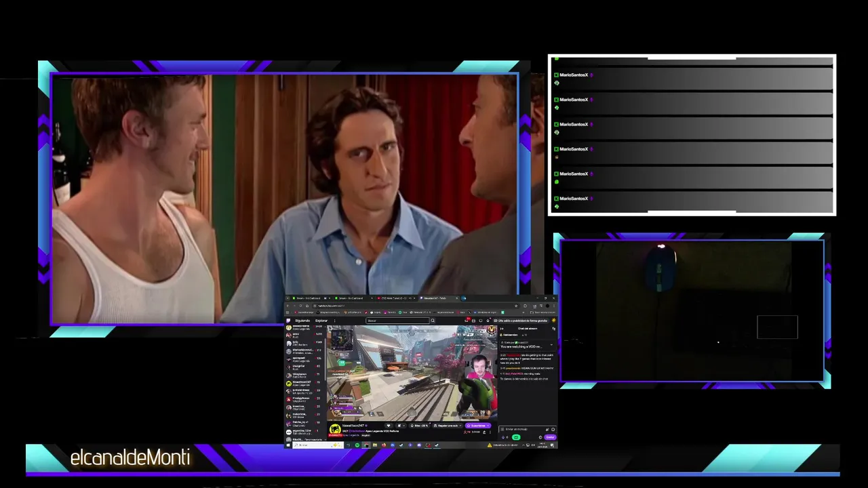
Task: Open the user avatar menu
Action: tap(554, 321)
